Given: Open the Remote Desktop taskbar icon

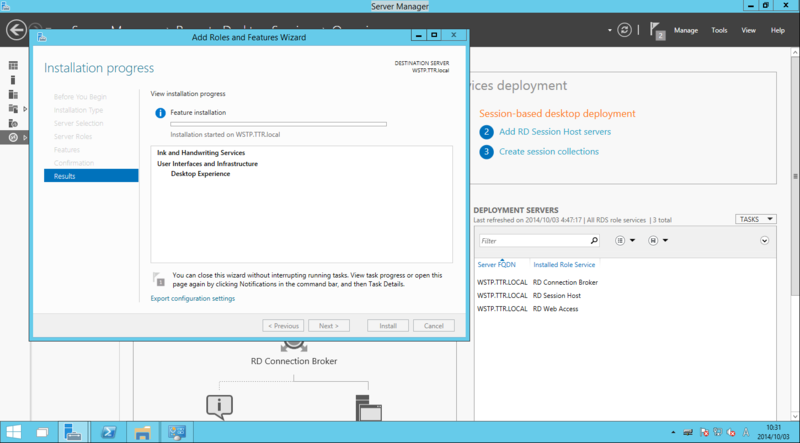Looking at the screenshot, I should click(177, 432).
